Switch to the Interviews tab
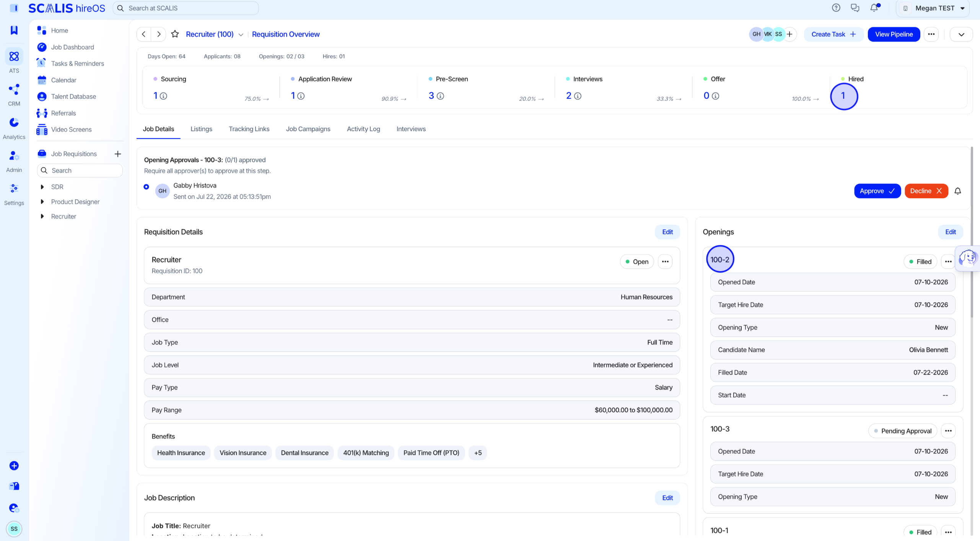Image resolution: width=980 pixels, height=541 pixels. pos(411,129)
